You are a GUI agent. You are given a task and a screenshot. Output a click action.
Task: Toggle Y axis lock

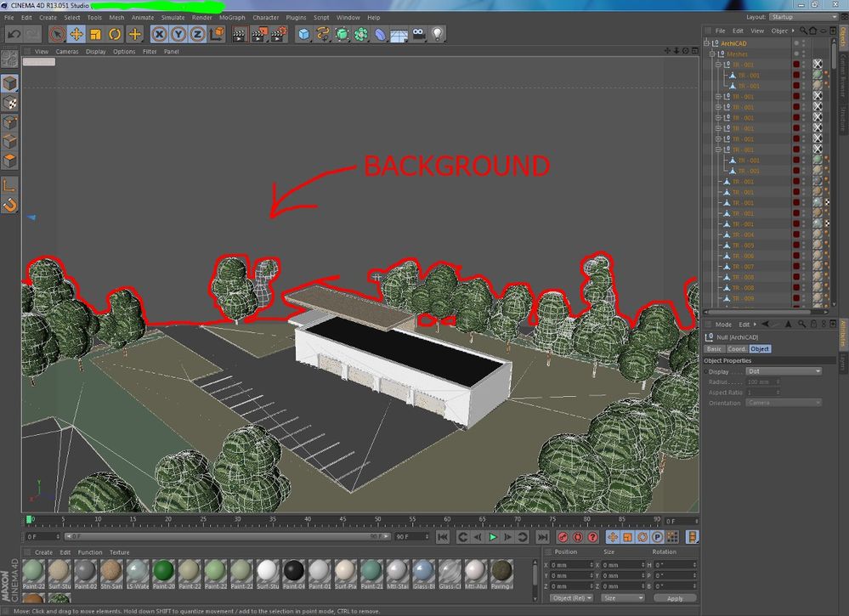click(178, 34)
